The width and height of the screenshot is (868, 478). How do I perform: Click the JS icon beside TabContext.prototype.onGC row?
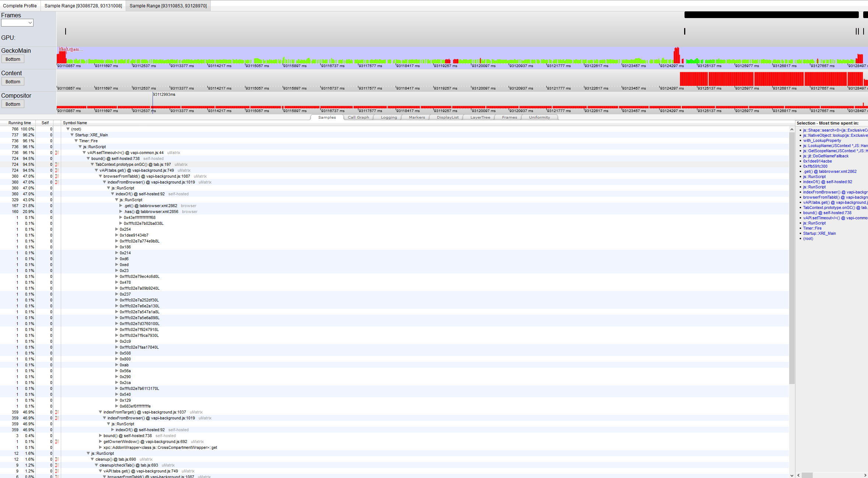click(57, 164)
